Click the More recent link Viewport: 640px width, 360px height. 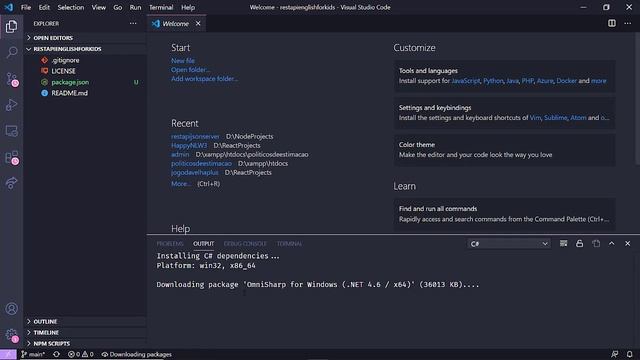[181, 184]
